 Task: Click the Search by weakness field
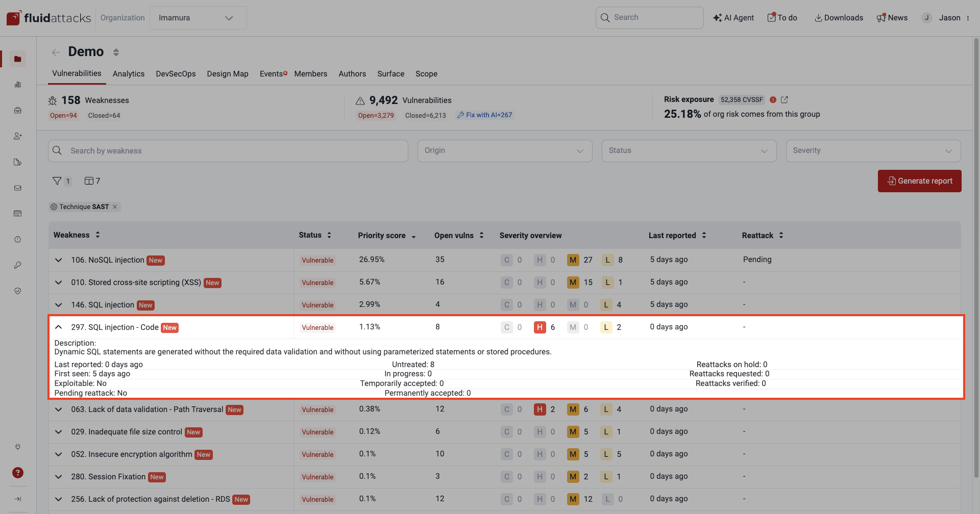click(x=228, y=151)
